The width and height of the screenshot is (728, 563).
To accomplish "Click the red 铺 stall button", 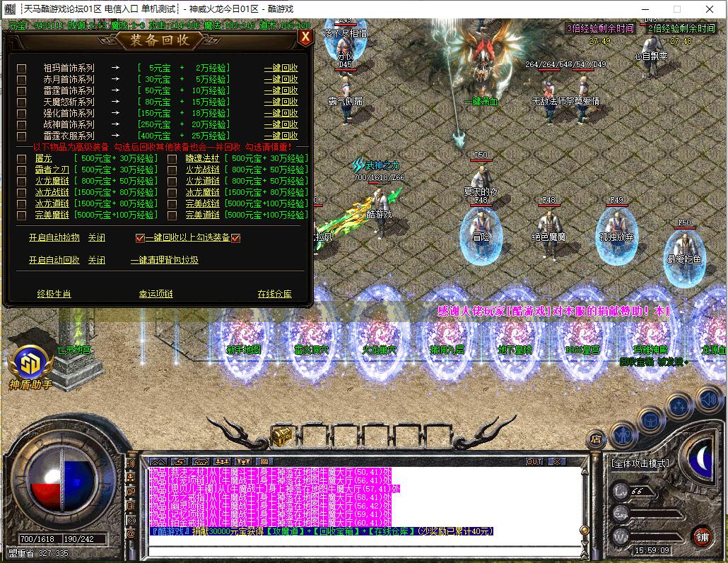I will (x=702, y=536).
